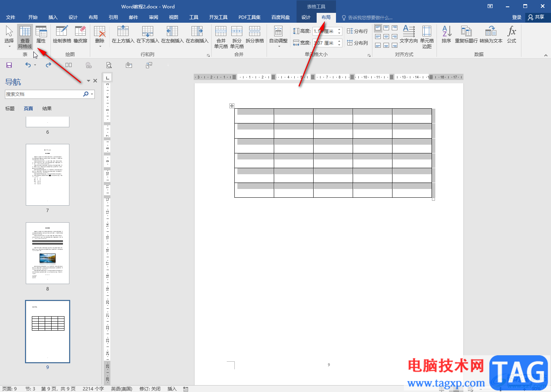Click 在左侧插入 (Insert Left)
This screenshot has height=392, width=551.
(173, 35)
